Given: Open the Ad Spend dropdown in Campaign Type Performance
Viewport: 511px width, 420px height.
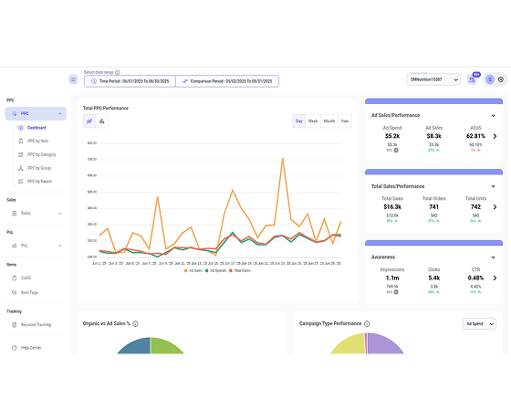Looking at the screenshot, I should [x=479, y=324].
